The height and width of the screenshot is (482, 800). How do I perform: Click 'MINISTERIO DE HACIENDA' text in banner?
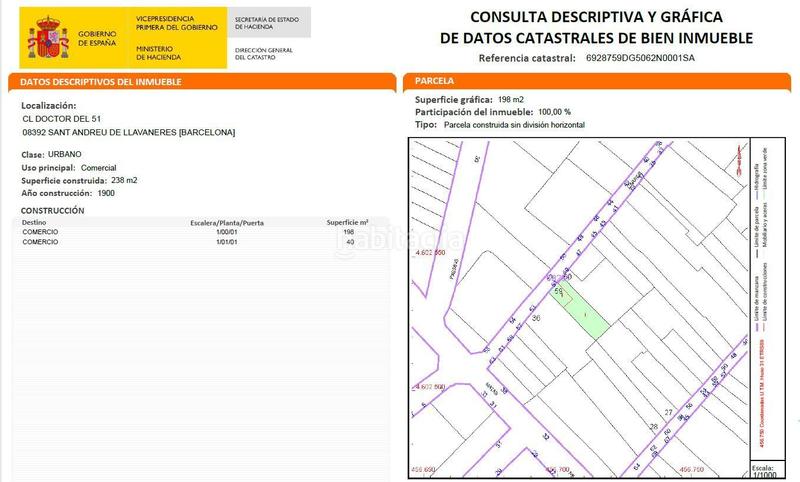pyautogui.click(x=158, y=53)
